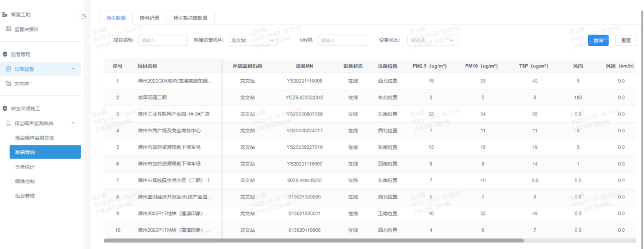Click the 文件库 document icon
The height and width of the screenshot is (249, 644).
[8, 83]
